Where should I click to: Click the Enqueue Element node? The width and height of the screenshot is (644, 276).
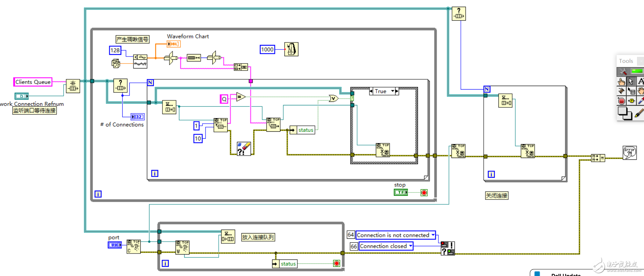pos(228,236)
